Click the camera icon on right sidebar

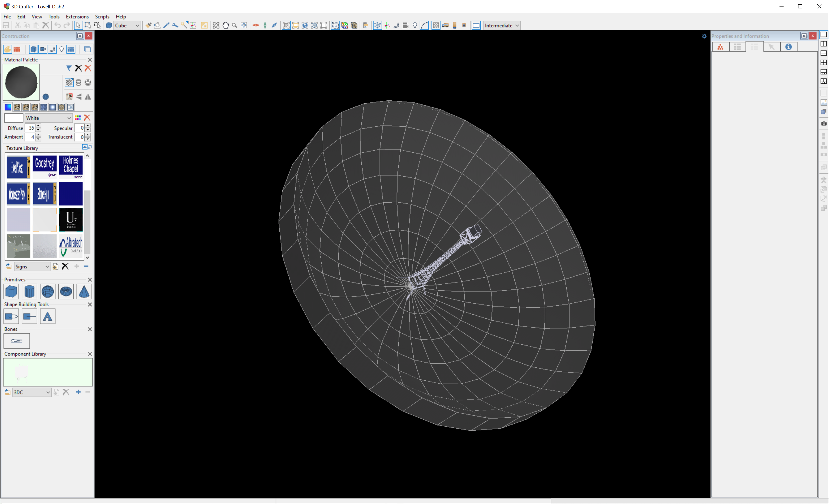pos(824,123)
